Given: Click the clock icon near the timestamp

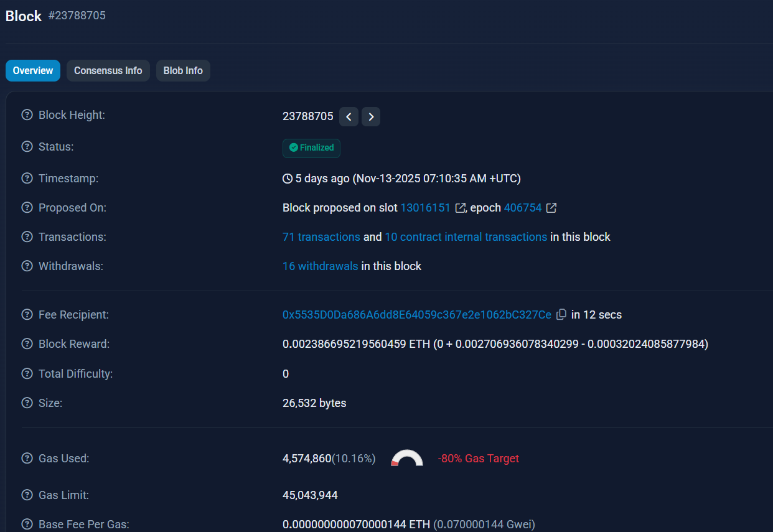Looking at the screenshot, I should coord(287,178).
